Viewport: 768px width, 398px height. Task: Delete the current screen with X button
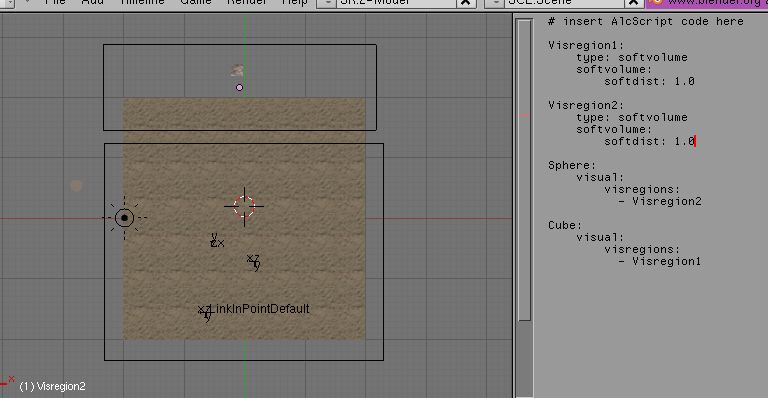point(466,3)
